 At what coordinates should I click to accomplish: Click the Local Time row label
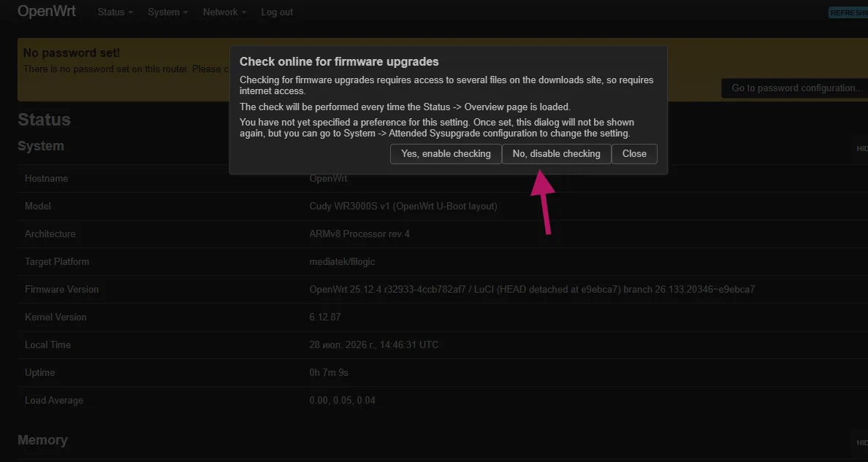pyautogui.click(x=47, y=344)
